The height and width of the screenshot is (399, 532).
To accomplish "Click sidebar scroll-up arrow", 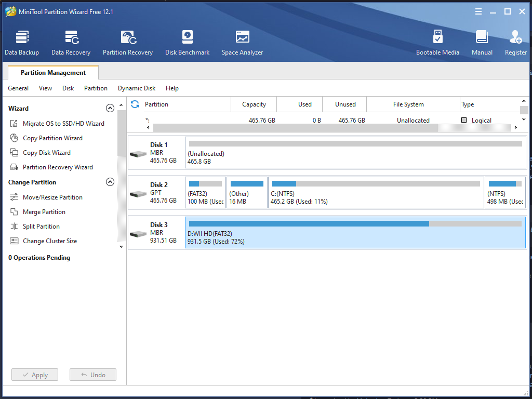I will [121, 105].
